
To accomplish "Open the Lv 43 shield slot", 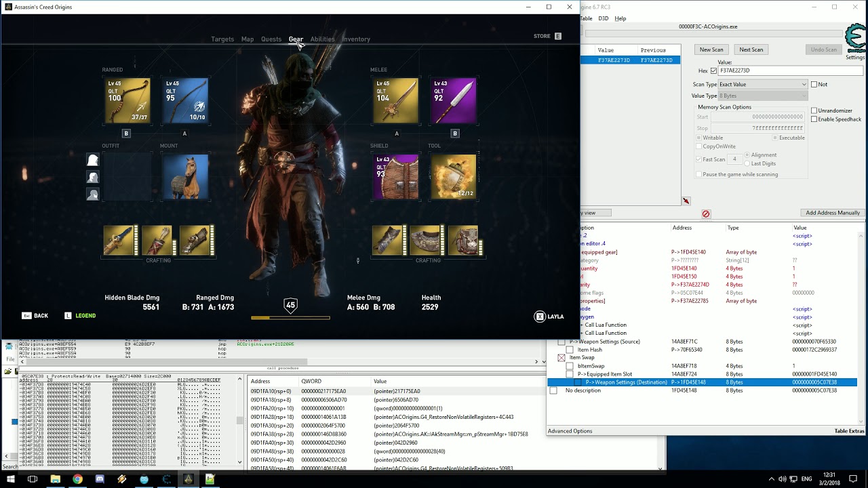I will [396, 177].
